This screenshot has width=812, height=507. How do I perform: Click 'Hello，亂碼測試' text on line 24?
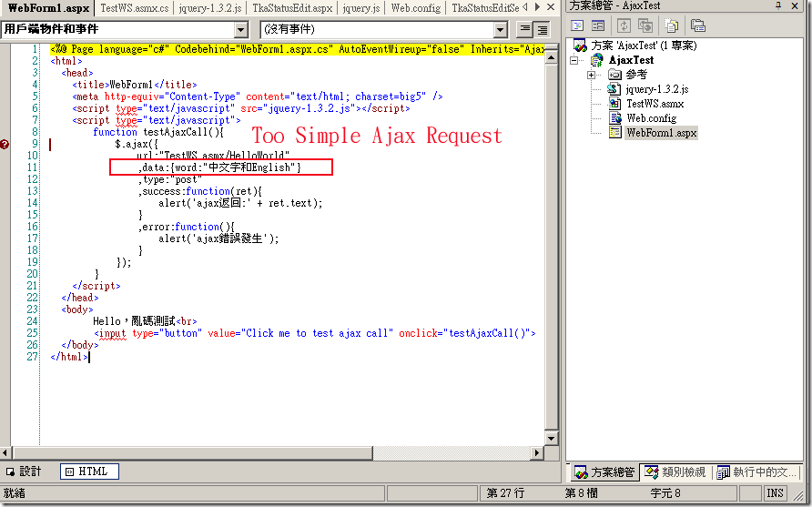pos(134,321)
